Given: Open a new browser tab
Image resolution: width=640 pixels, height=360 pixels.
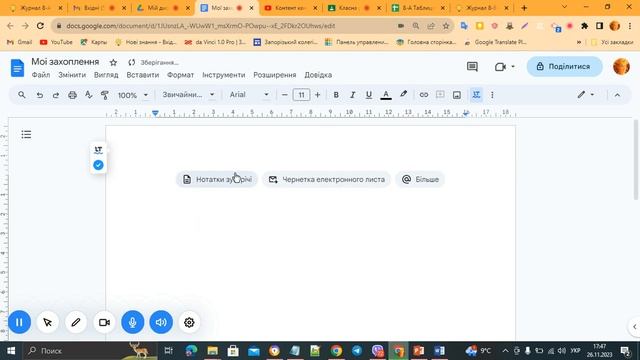Looking at the screenshot, I should 524,8.
